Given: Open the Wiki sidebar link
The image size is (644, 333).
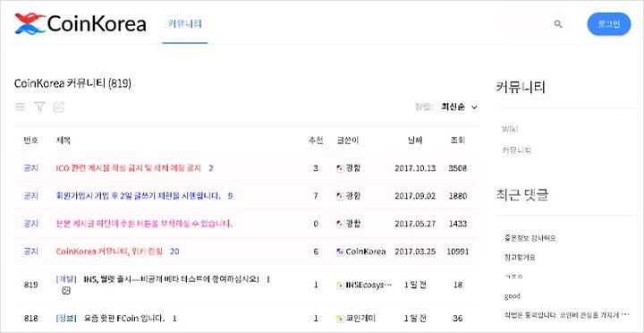Looking at the screenshot, I should 510,129.
